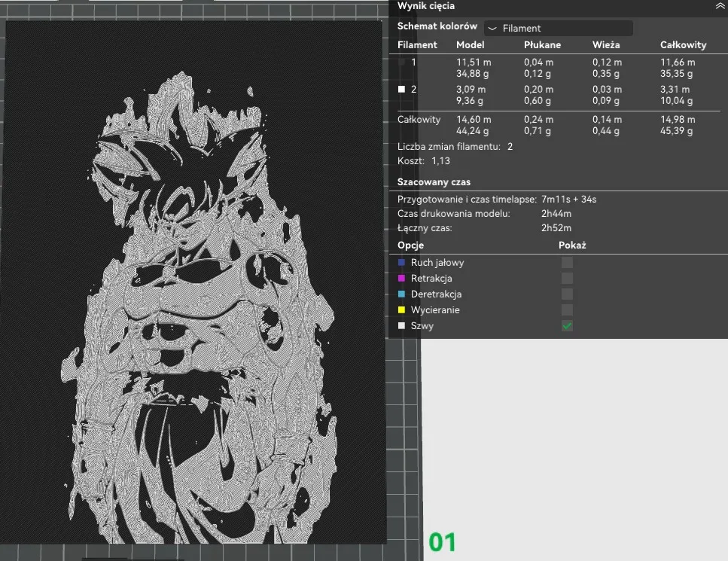Click the Płukane column header

(542, 45)
